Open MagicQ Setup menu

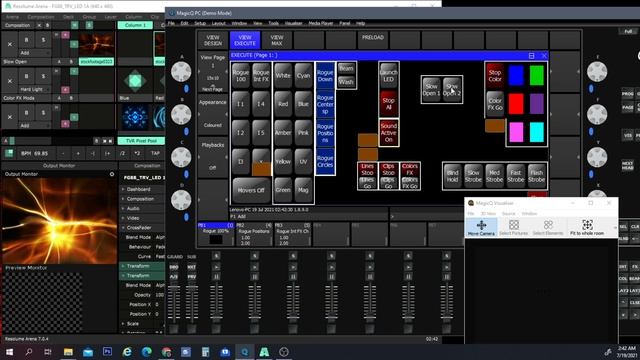(200, 23)
